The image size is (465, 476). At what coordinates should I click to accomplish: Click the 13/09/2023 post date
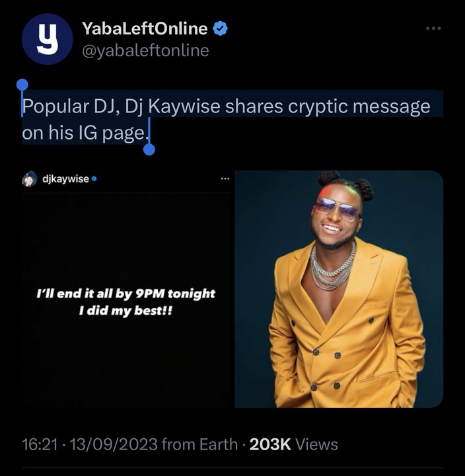(x=114, y=444)
